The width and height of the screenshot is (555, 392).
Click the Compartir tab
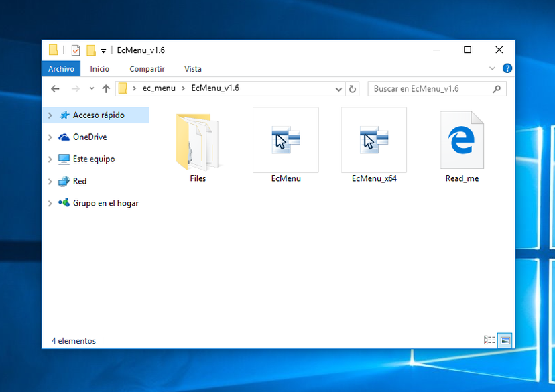pos(147,69)
